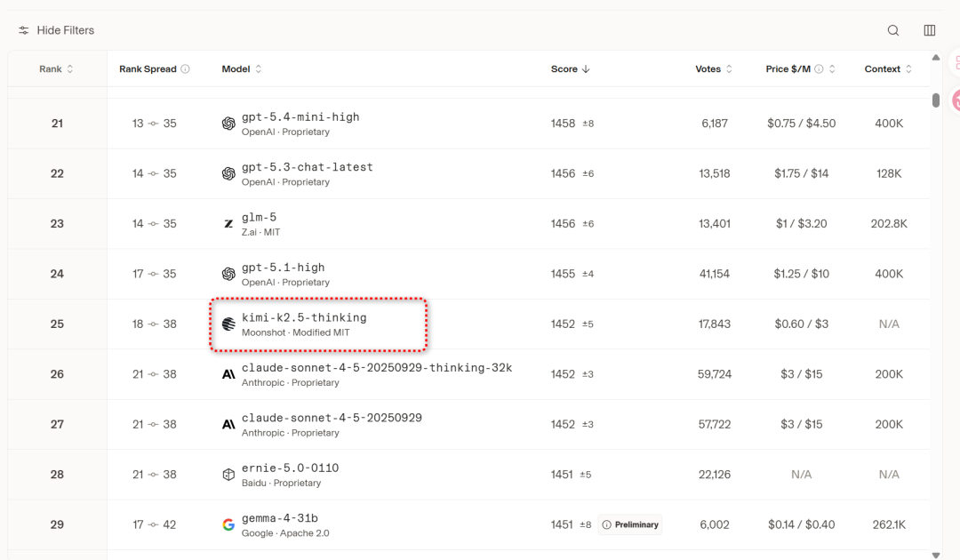Click rank spread 18–38 for kimi
This screenshot has width=960, height=560.
pos(155,324)
